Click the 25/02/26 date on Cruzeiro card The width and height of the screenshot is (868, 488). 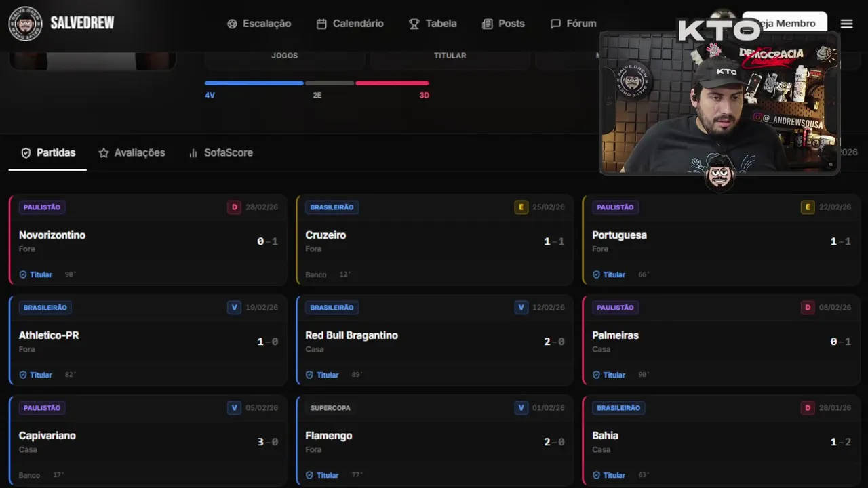tap(549, 207)
